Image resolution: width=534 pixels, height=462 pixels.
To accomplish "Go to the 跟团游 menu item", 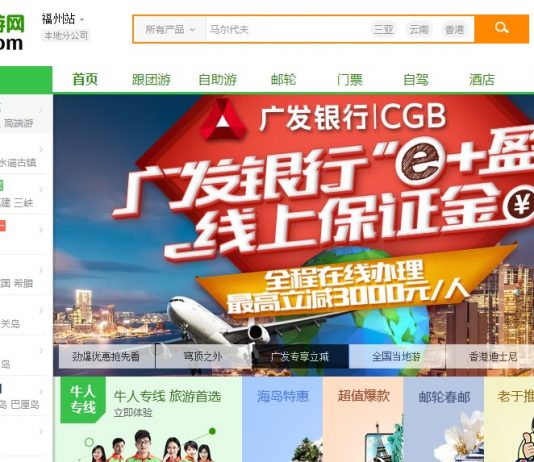I will click(x=151, y=80).
